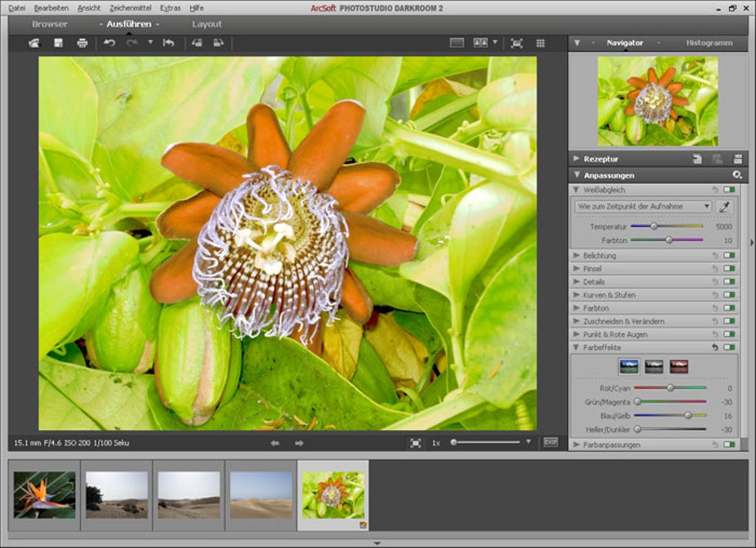756x548 pixels.
Task: Click the save disk icon
Action: click(59, 43)
